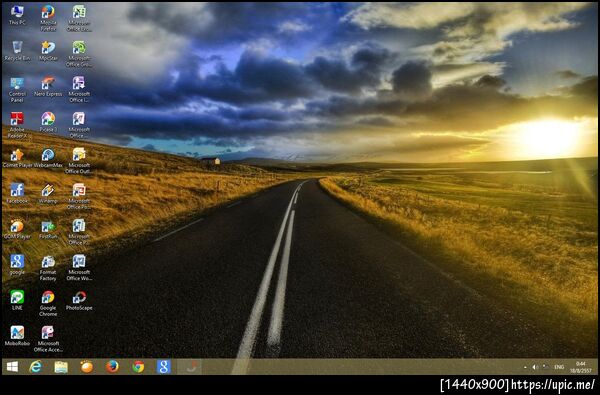The width and height of the screenshot is (600, 395).
Task: Open the MpcStar desktop shortcut
Action: pyautogui.click(x=48, y=51)
